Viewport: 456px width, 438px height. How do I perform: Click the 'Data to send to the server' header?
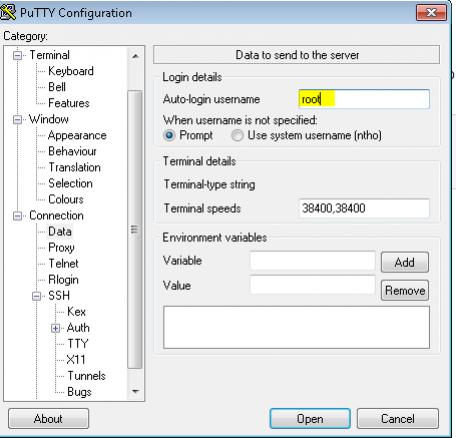[x=297, y=55]
